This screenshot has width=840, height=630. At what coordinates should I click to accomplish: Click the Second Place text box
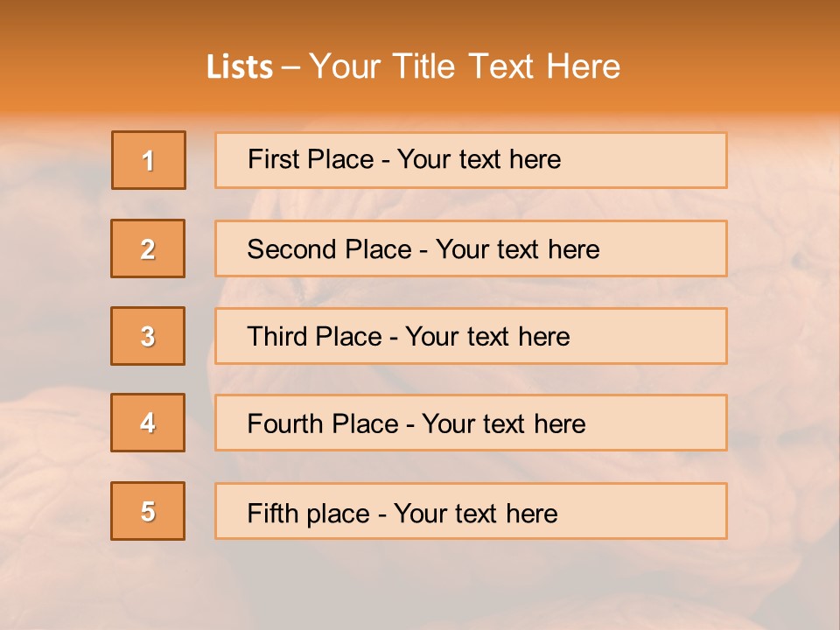click(x=471, y=248)
